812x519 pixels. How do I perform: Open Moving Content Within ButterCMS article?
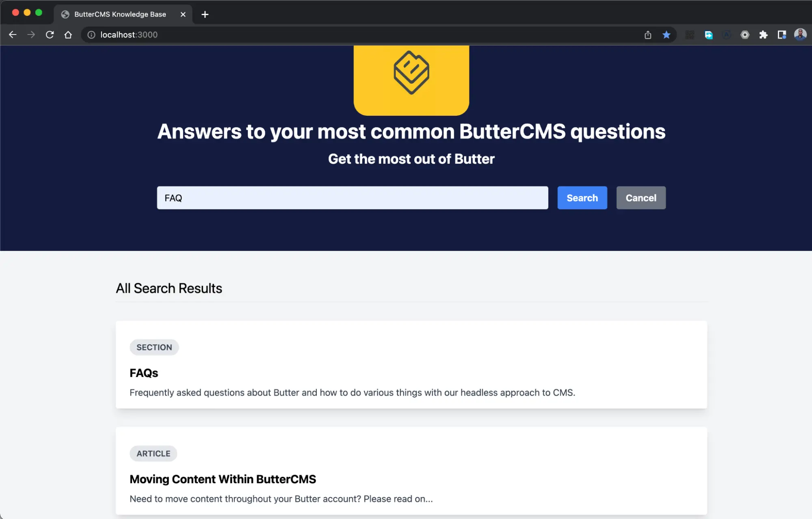click(x=223, y=479)
